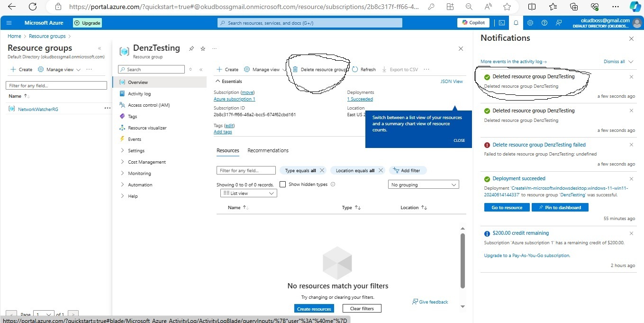Click Add tags link
Viewport: 644px width, 323px height.
(x=223, y=132)
